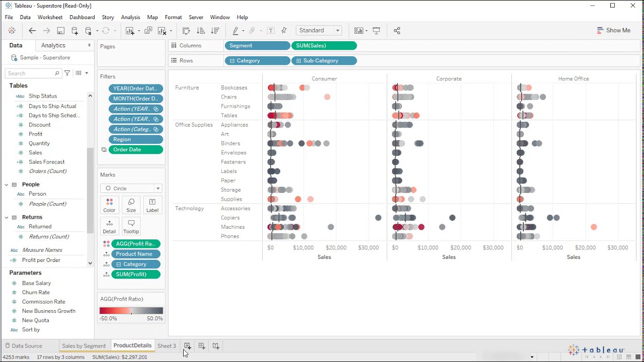Select the Profit per Order field
644x362 pixels.
click(x=41, y=260)
